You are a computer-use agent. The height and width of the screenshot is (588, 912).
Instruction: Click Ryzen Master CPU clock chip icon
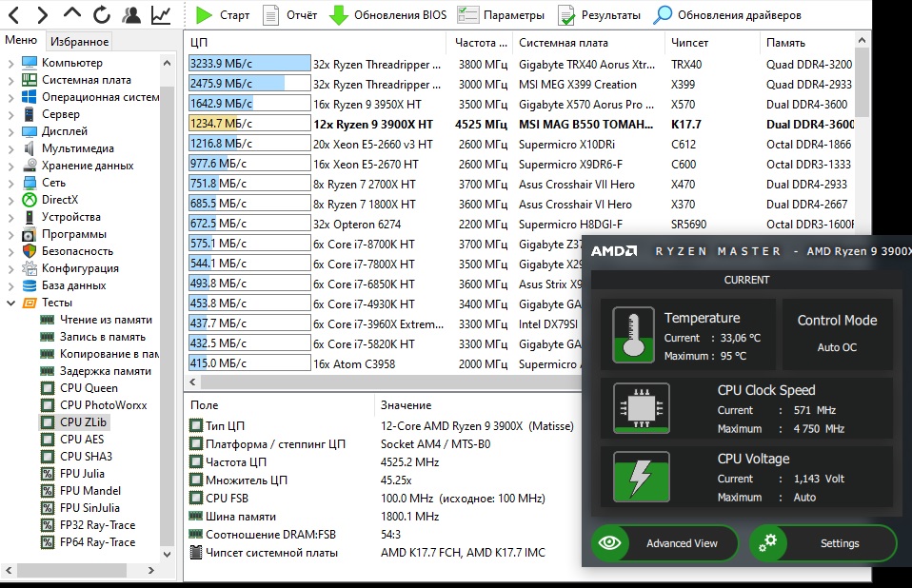(x=641, y=408)
